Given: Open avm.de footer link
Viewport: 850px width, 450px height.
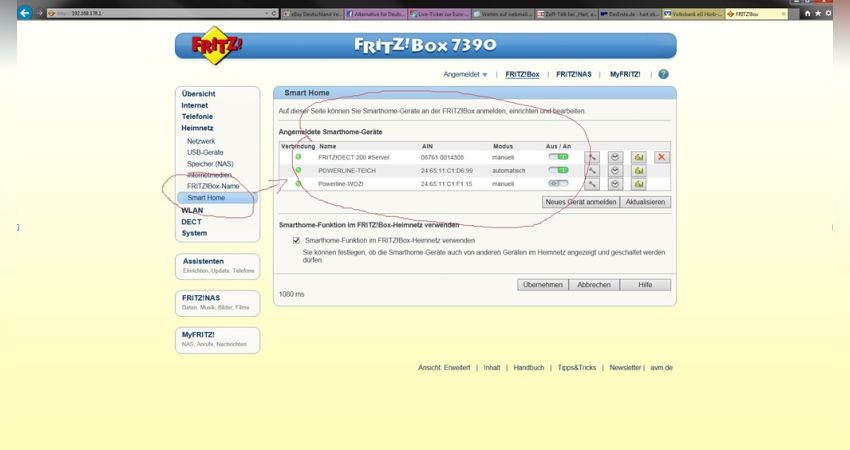Looking at the screenshot, I should 661,368.
